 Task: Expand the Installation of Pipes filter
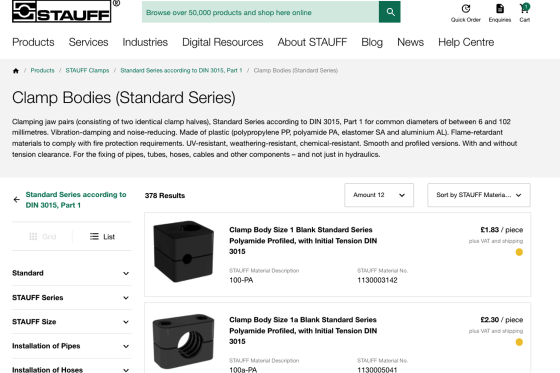click(71, 346)
